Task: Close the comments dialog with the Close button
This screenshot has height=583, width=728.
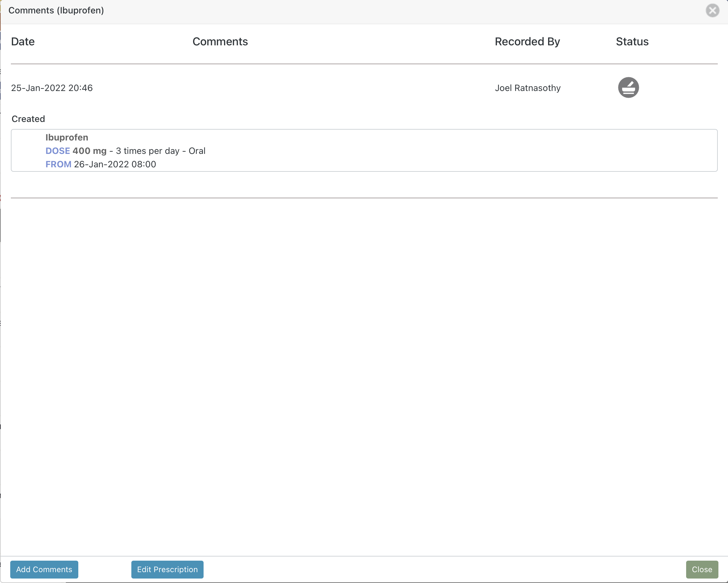Action: pos(702,569)
